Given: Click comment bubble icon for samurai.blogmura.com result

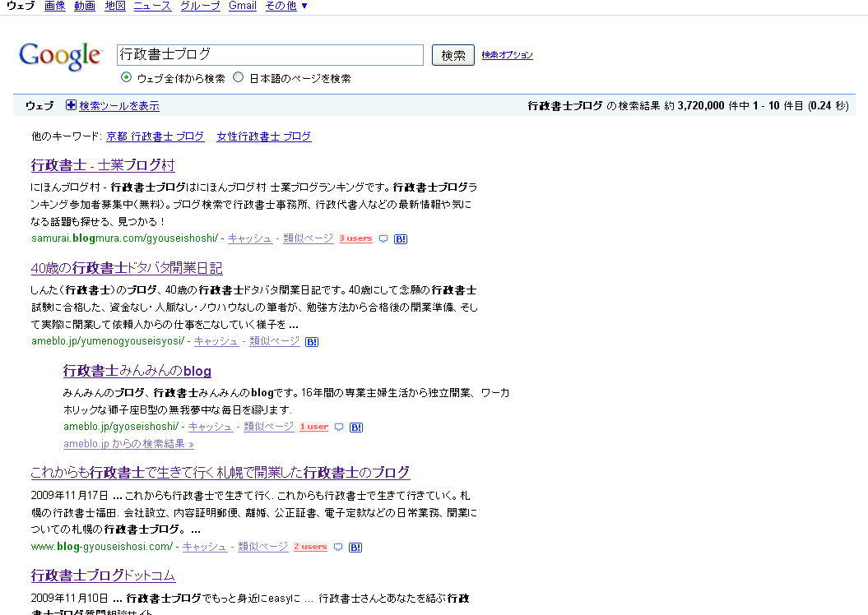Looking at the screenshot, I should point(383,239).
